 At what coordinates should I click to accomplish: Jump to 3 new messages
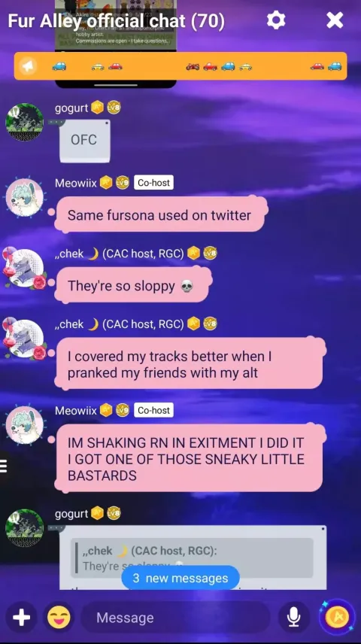(180, 578)
